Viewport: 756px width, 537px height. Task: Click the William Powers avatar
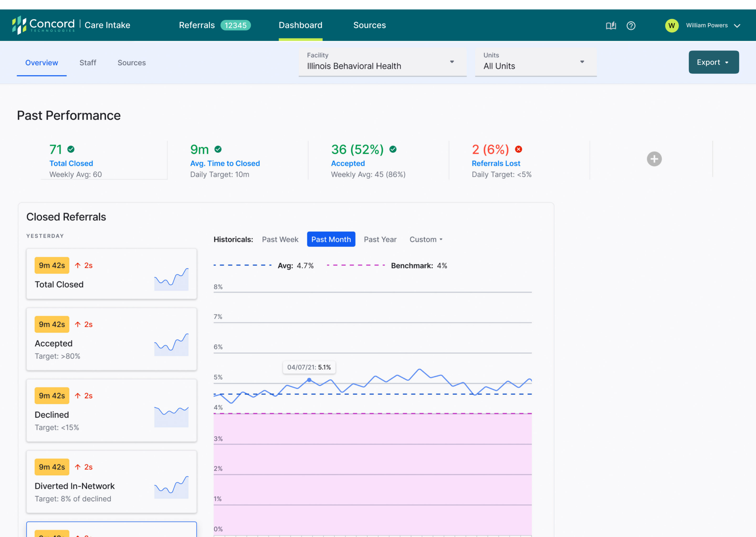[671, 25]
